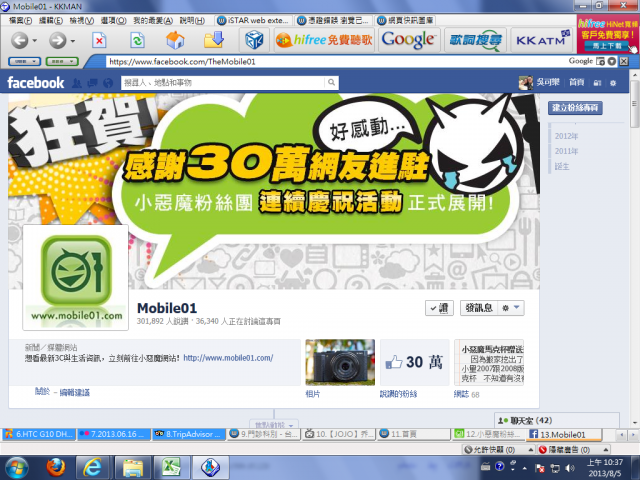Click the blue cube toolbar icon
Image resolution: width=640 pixels, height=480 pixels.
[254, 40]
